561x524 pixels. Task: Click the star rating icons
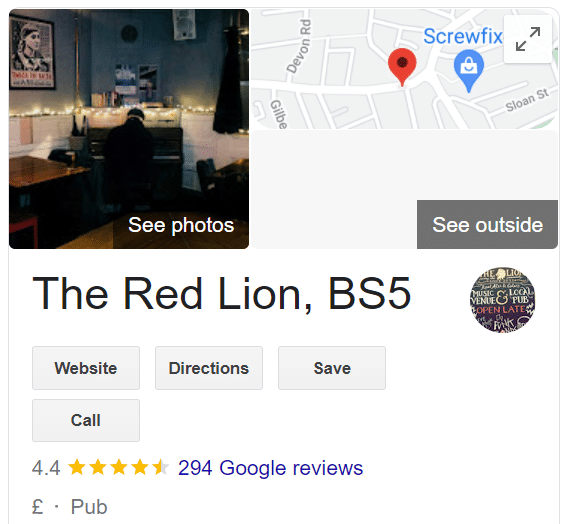118,467
